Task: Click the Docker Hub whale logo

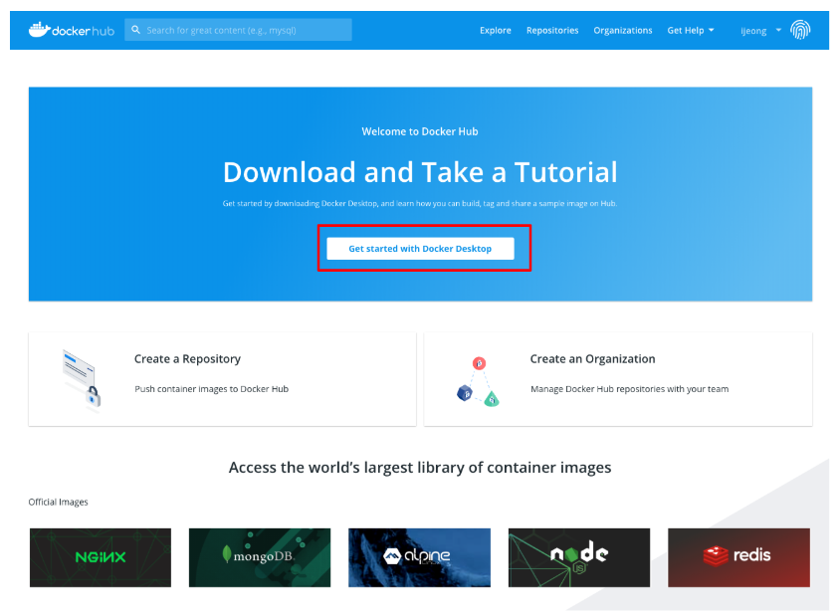Action: pyautogui.click(x=72, y=30)
